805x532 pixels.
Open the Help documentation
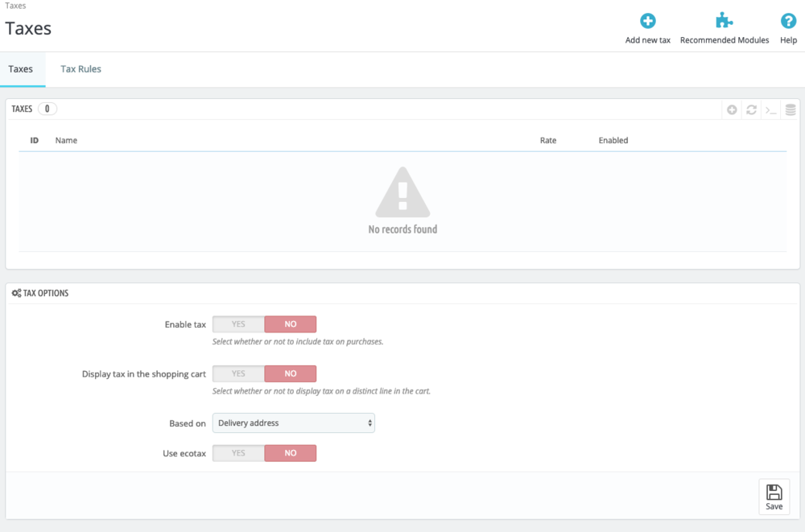pyautogui.click(x=787, y=20)
